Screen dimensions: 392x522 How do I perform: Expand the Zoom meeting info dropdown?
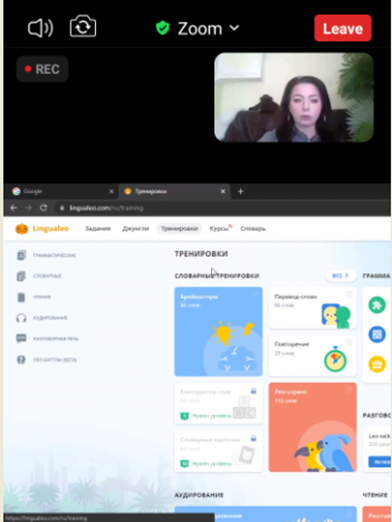click(198, 28)
